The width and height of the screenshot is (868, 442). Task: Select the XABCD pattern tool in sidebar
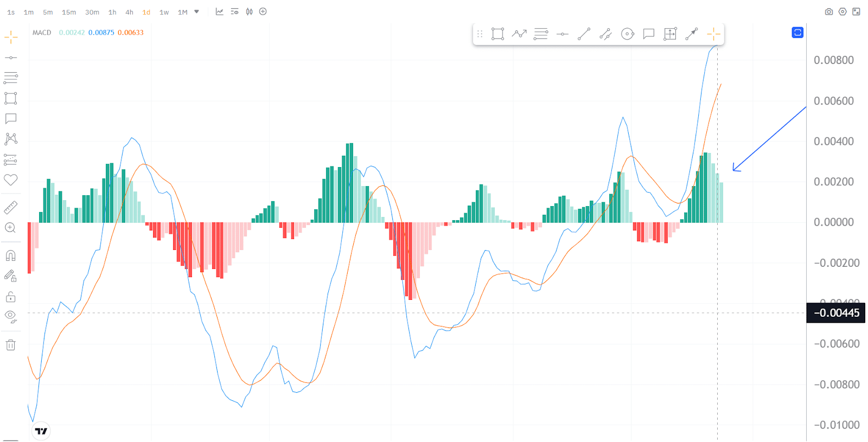coord(11,139)
